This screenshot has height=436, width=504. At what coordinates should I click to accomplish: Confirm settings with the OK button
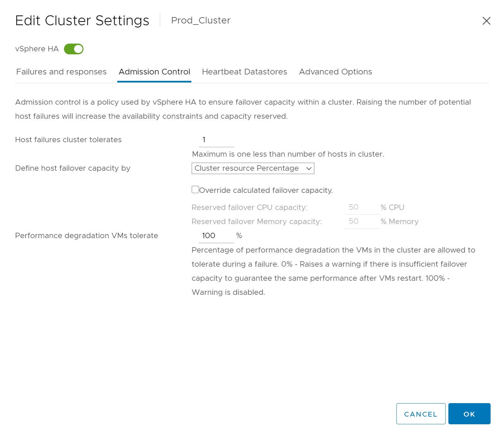469,414
